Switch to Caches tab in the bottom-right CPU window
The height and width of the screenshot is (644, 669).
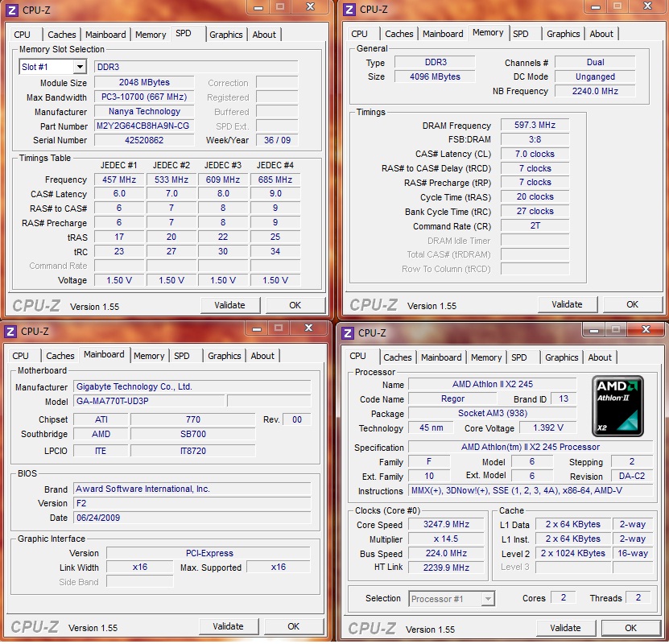coord(397,357)
